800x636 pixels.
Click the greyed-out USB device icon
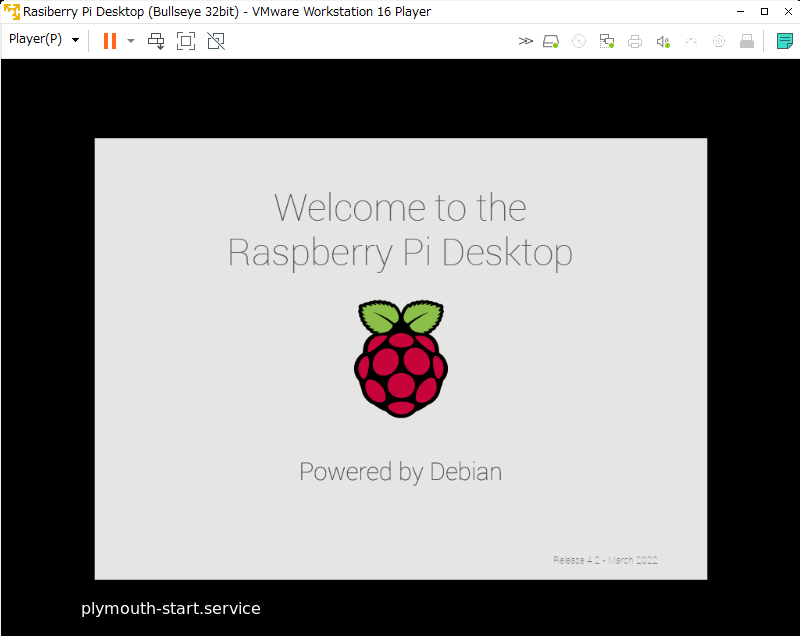pyautogui.click(x=691, y=41)
